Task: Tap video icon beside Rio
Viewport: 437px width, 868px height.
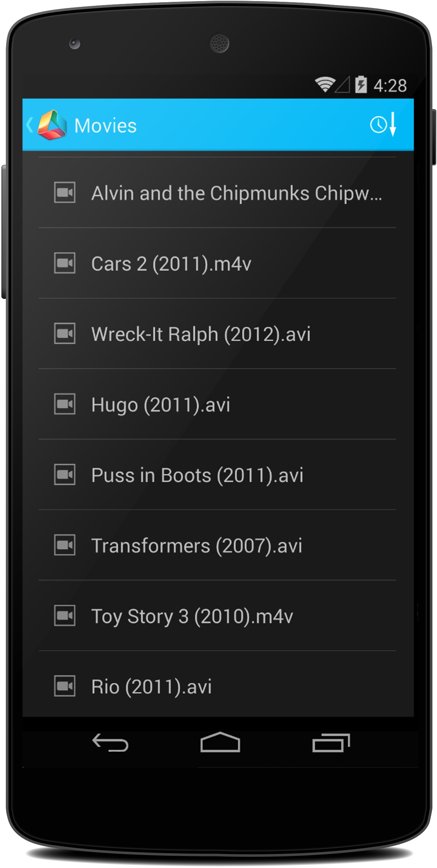Action: 65,686
